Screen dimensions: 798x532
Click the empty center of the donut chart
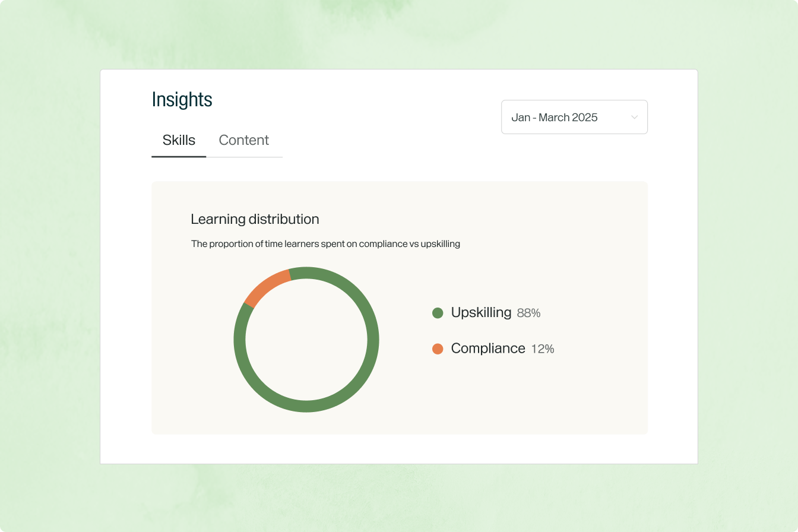[306, 340]
